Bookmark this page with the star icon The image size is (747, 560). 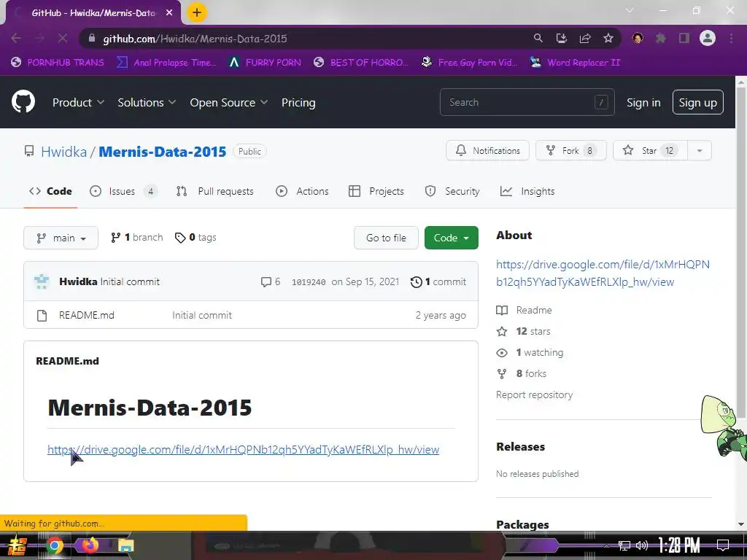(x=608, y=38)
